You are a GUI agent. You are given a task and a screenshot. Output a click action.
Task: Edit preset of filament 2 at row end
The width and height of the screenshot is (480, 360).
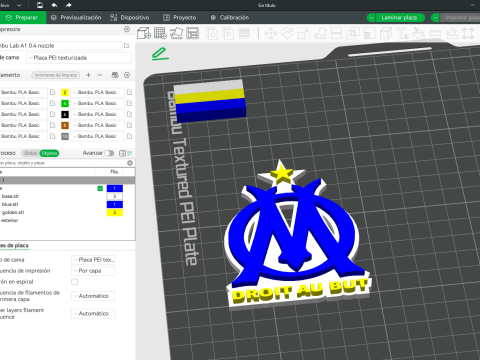coord(129,92)
